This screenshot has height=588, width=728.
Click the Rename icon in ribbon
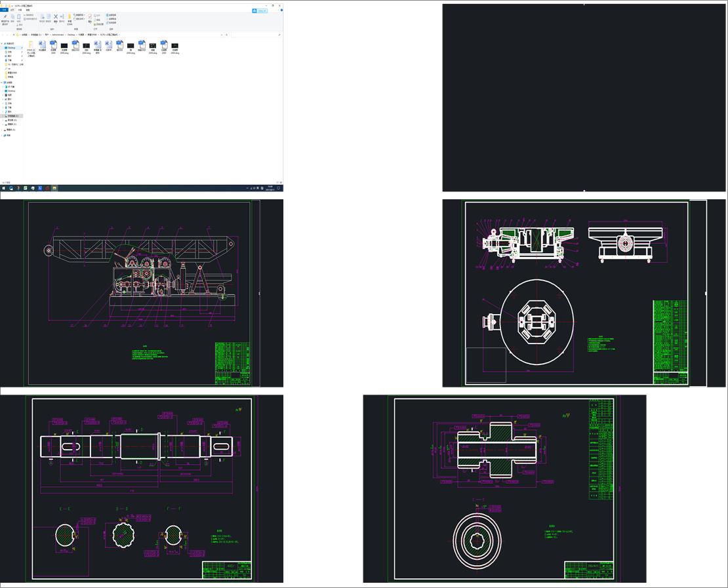(62, 17)
